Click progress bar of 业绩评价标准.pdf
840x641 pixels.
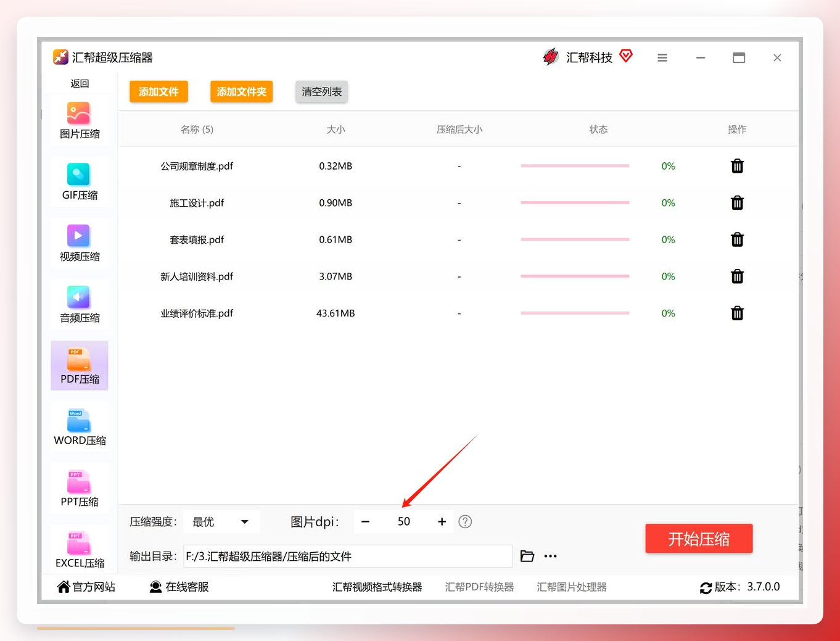point(575,313)
